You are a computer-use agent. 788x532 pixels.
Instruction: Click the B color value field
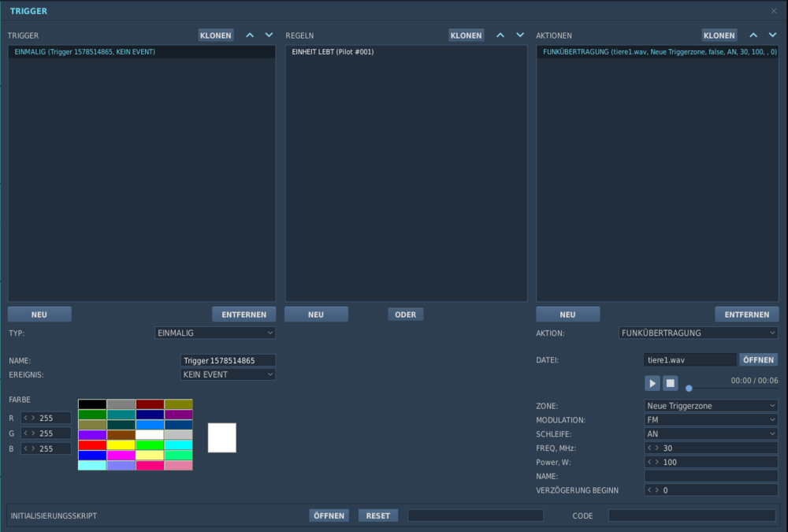46,448
